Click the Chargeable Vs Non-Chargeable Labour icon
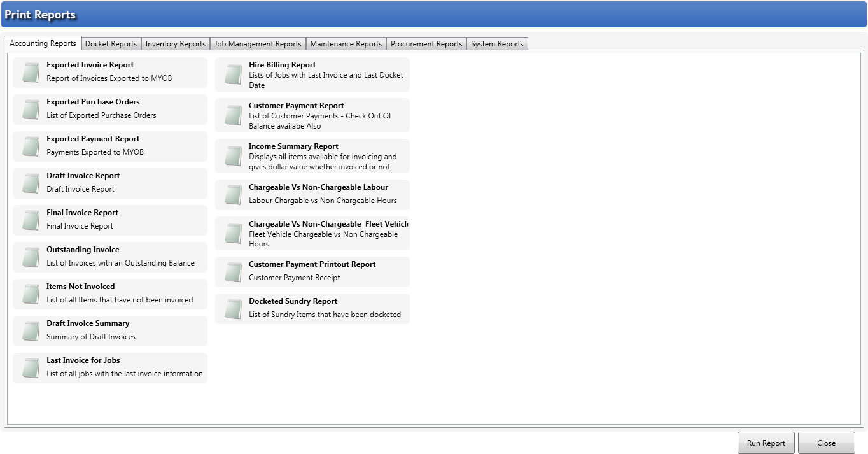This screenshot has height=454, width=868. [233, 195]
